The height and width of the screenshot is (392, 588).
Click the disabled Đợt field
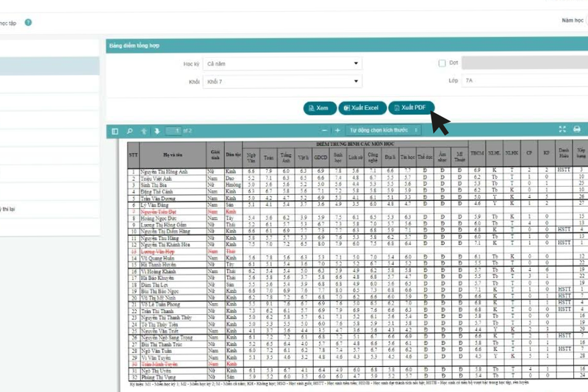(x=525, y=63)
